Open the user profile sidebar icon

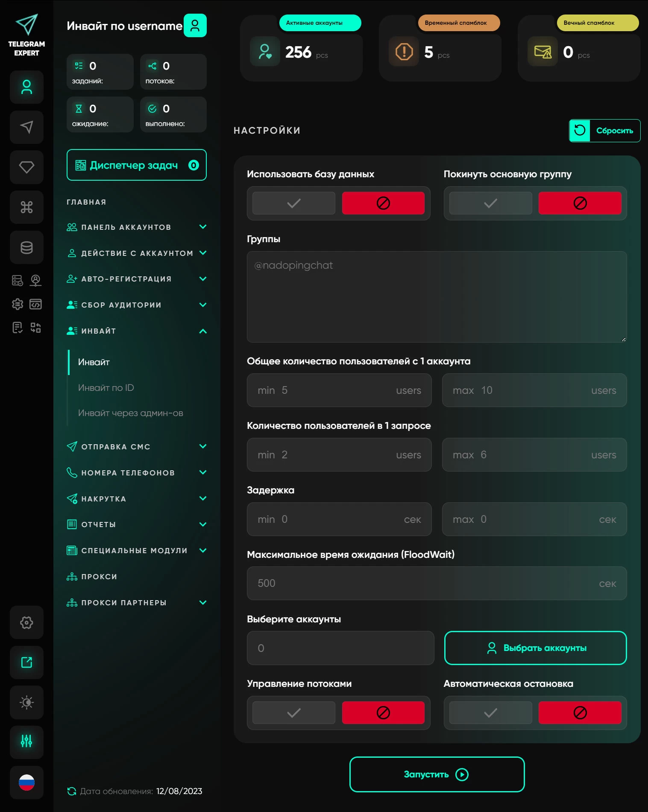coord(26,87)
